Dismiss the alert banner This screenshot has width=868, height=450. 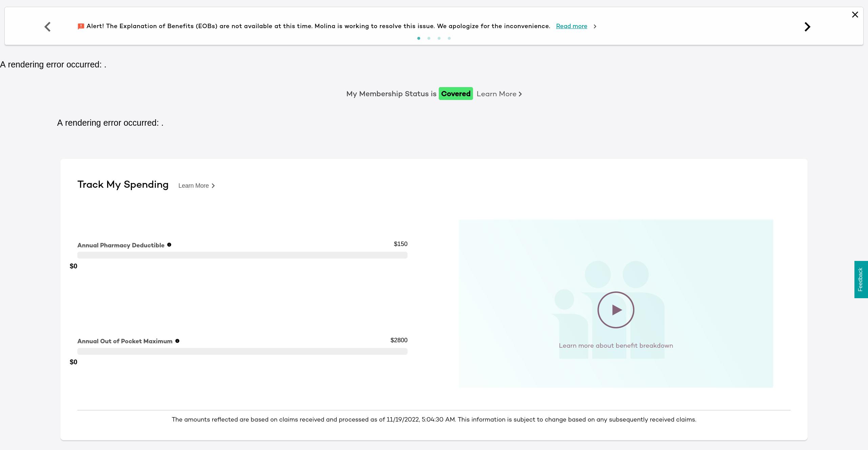855,15
